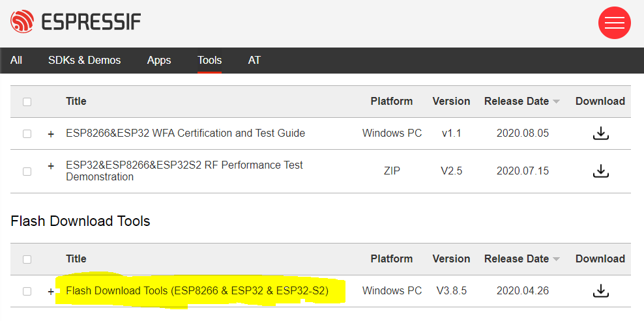The width and height of the screenshot is (644, 321).
Task: Sort the first table by Release Date
Action: [522, 102]
